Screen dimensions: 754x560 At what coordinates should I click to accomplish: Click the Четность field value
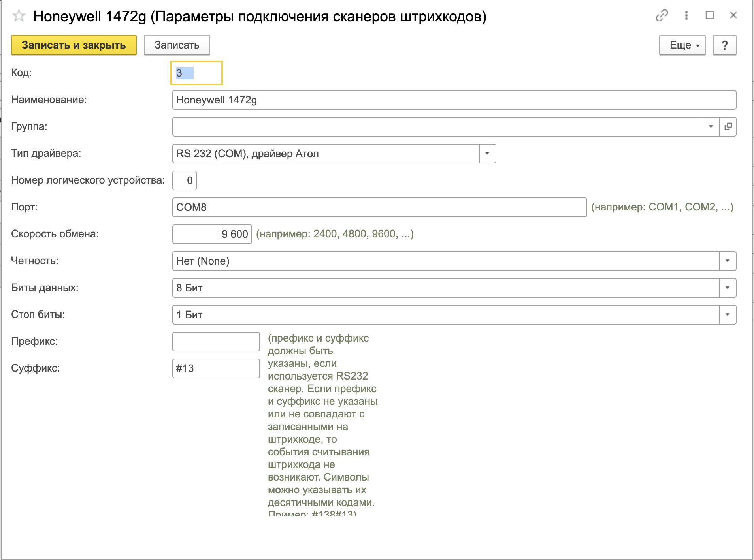point(446,261)
